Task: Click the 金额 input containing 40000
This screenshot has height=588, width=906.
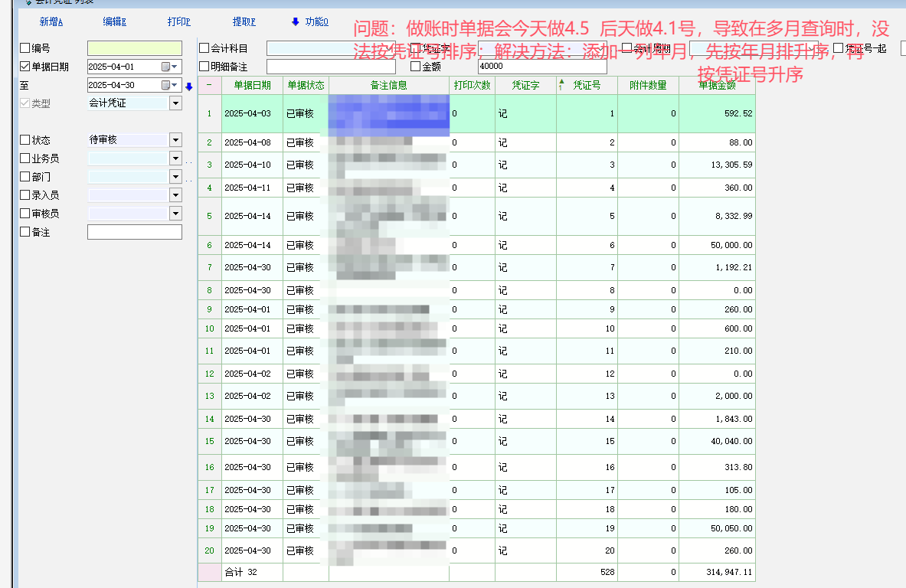Action: 541,67
